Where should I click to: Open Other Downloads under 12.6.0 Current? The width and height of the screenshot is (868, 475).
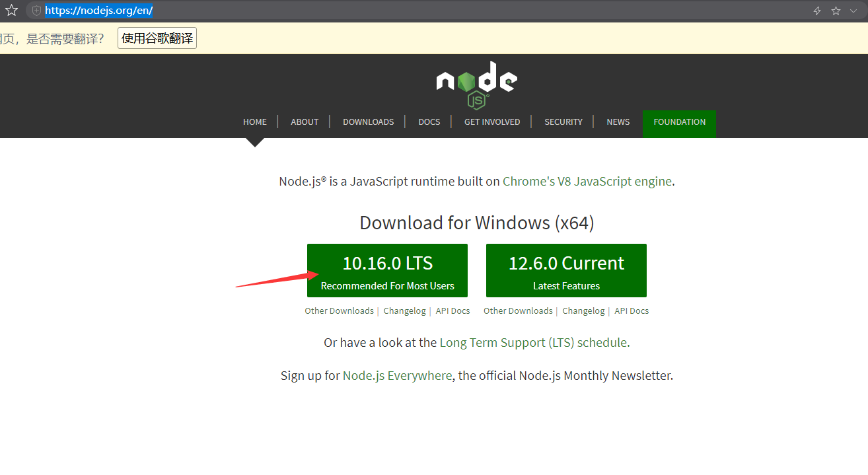pos(518,311)
